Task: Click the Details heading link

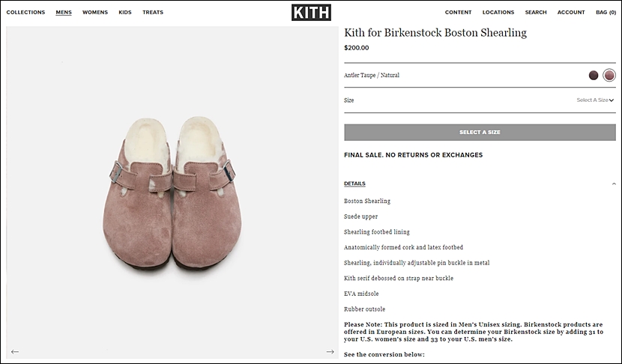Action: [x=354, y=183]
